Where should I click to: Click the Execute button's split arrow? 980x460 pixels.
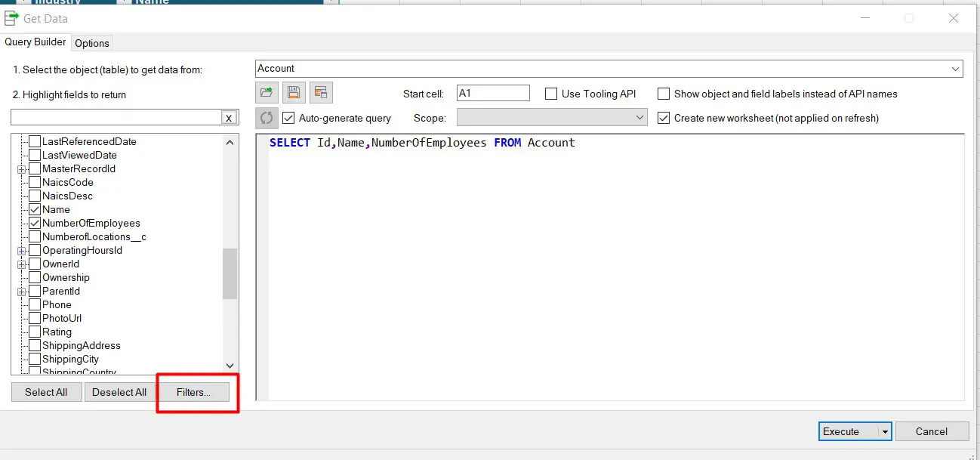pos(885,431)
